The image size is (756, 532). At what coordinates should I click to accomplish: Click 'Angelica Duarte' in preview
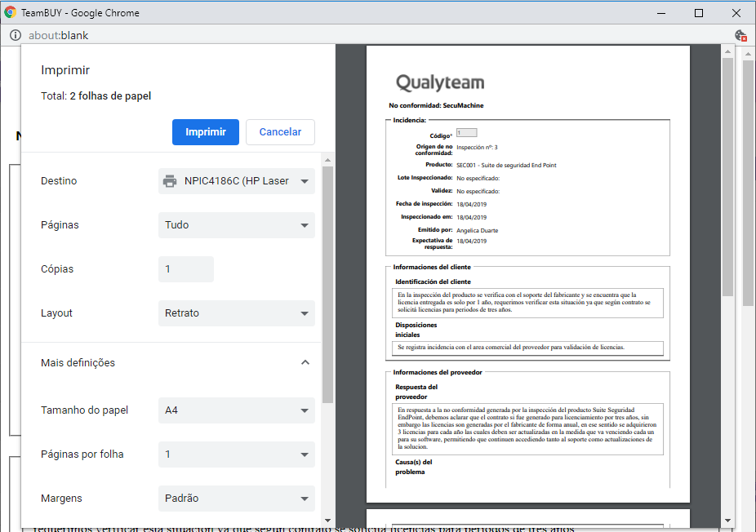(x=478, y=230)
